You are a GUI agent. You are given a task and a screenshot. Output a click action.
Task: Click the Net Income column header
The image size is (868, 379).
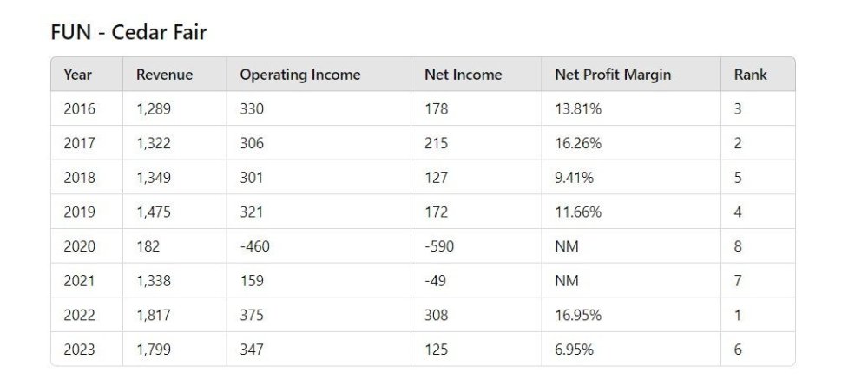pyautogui.click(x=463, y=75)
